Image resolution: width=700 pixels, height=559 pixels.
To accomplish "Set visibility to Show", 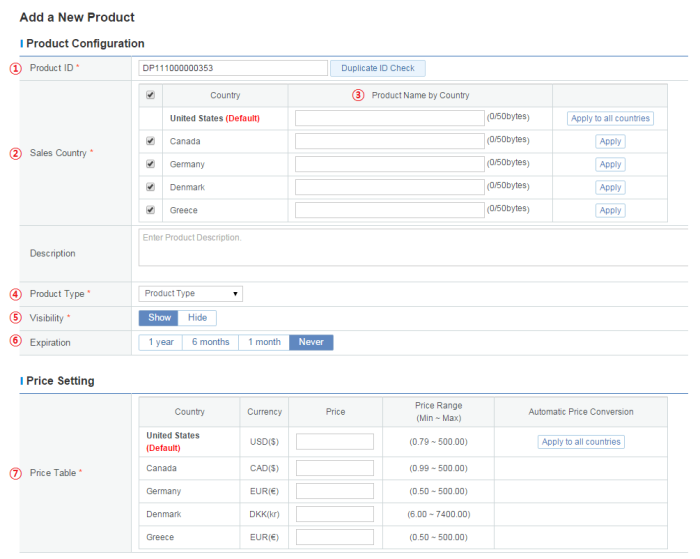I will 158,318.
